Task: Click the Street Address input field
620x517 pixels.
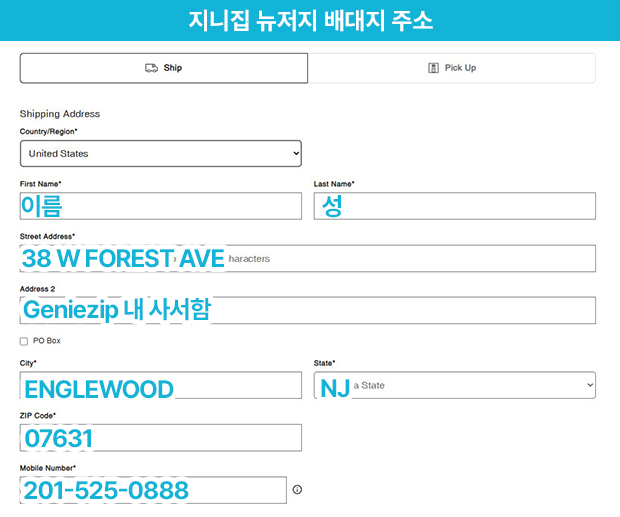Action: click(x=308, y=258)
